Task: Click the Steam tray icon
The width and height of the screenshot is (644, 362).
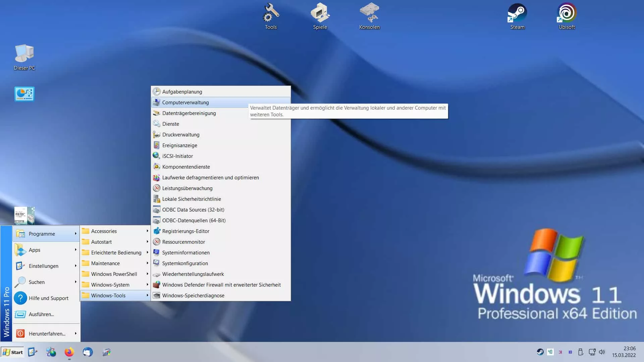Action: click(540, 352)
